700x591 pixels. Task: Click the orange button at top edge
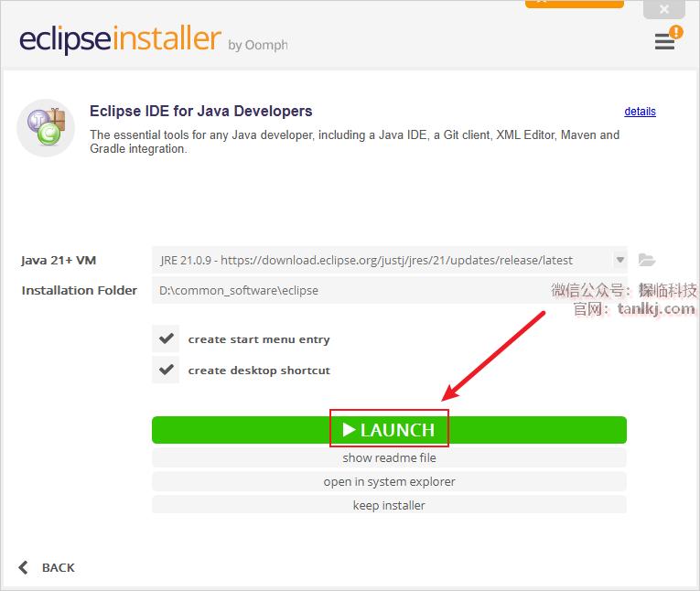coord(574,4)
